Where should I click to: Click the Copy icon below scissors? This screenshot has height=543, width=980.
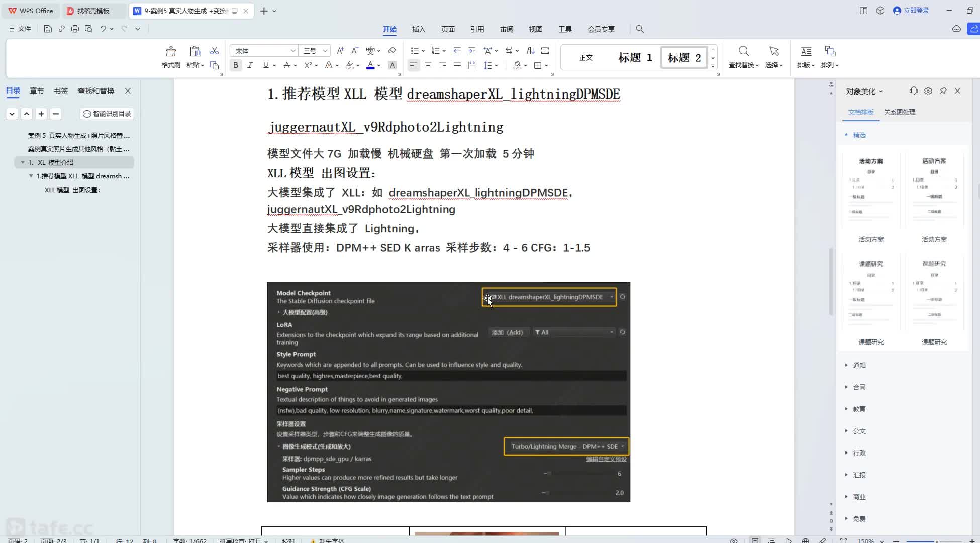tap(215, 65)
